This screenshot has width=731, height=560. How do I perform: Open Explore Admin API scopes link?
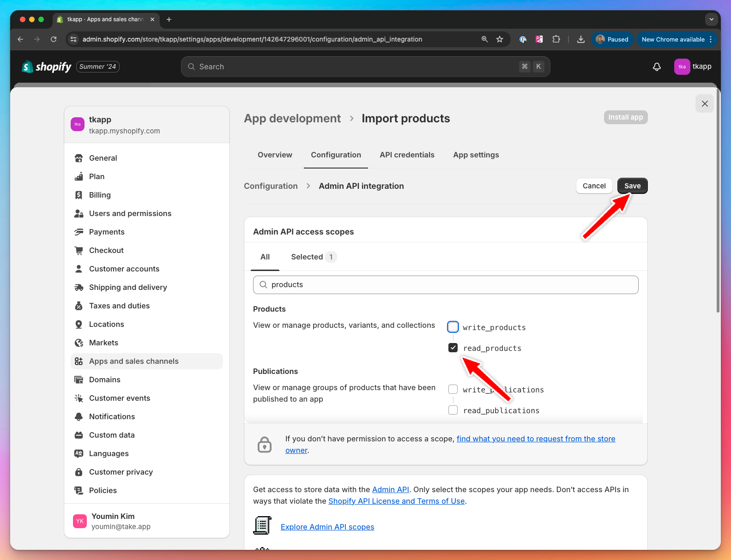[x=327, y=527]
